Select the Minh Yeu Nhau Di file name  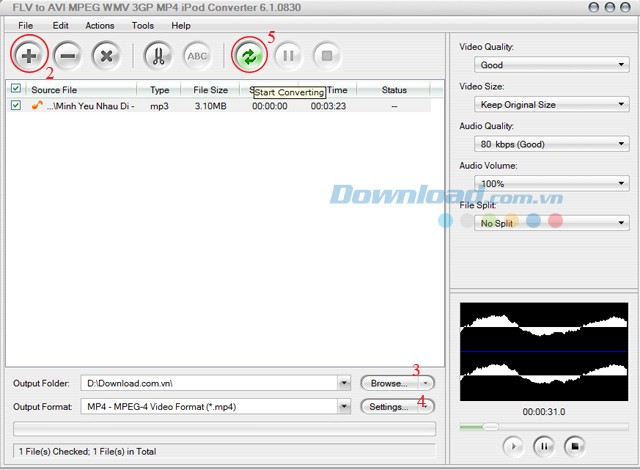tap(91, 106)
